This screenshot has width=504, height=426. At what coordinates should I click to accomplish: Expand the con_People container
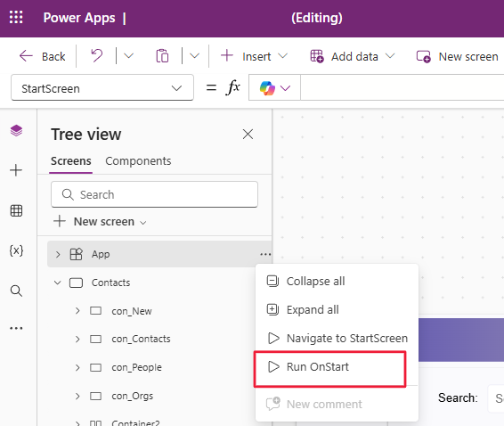coord(77,367)
